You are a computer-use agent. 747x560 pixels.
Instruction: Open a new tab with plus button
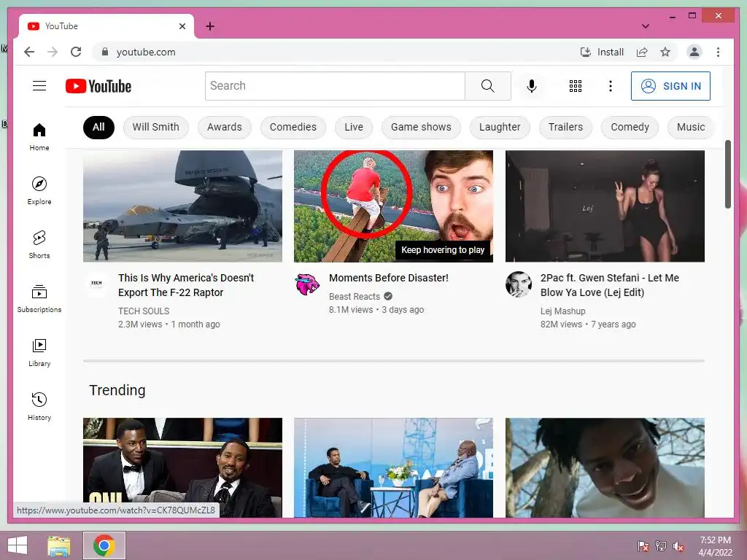[210, 26]
